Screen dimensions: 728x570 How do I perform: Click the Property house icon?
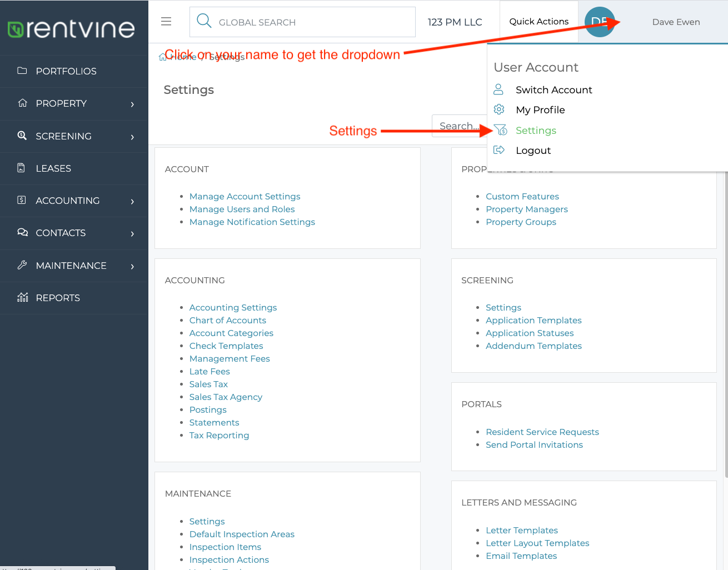point(22,103)
